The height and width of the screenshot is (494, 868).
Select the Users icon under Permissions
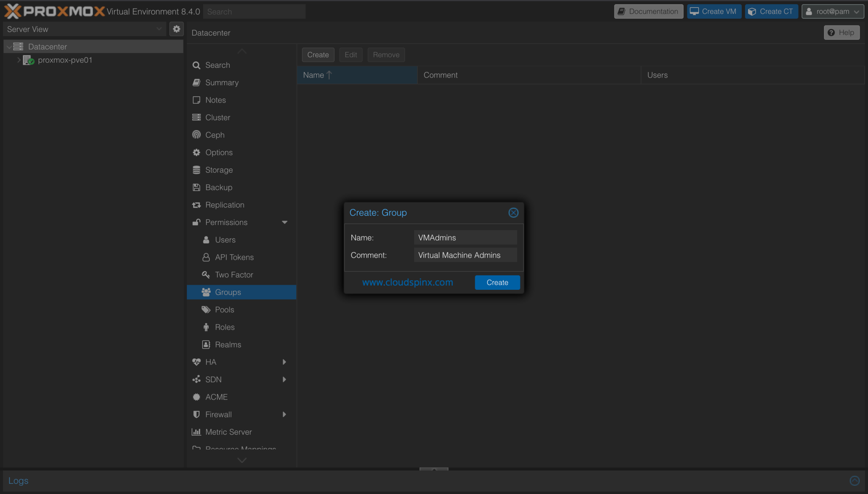[225, 239]
